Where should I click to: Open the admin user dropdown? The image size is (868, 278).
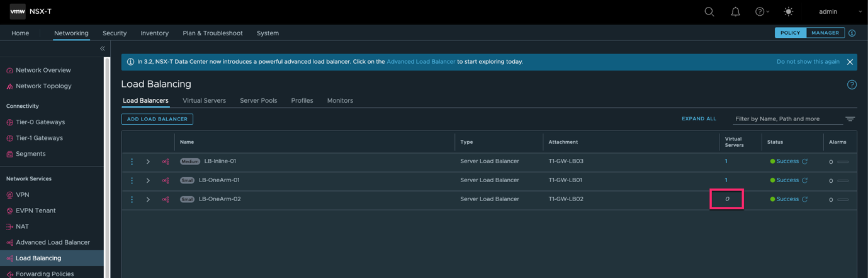coord(840,11)
